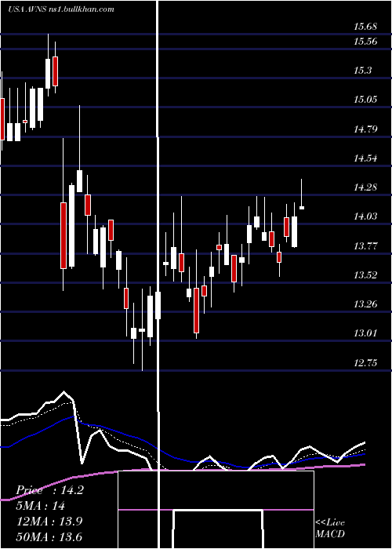
Task: Click the 13.26 price level label
Action: point(365,304)
